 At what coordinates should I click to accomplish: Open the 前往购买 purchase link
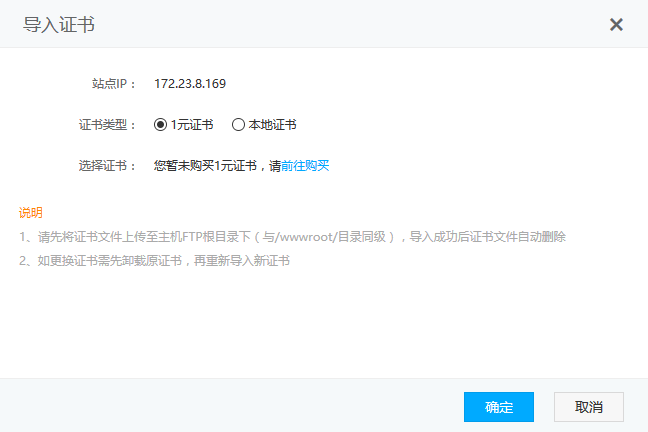(x=305, y=166)
